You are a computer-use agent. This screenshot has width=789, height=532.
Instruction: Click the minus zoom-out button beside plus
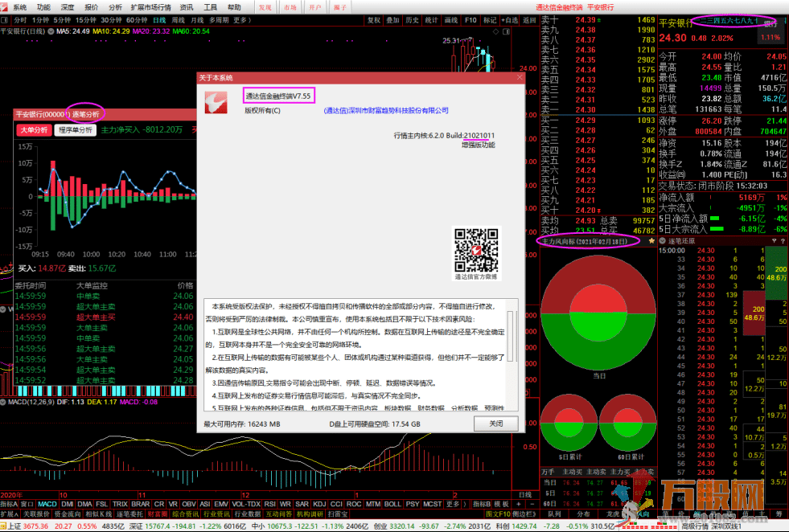532,504
